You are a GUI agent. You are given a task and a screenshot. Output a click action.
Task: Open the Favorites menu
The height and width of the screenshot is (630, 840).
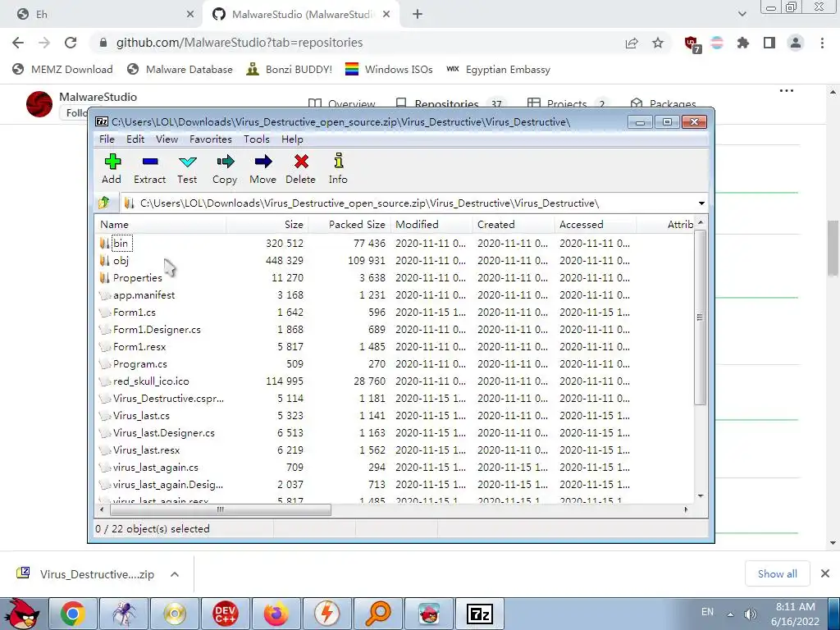(211, 139)
